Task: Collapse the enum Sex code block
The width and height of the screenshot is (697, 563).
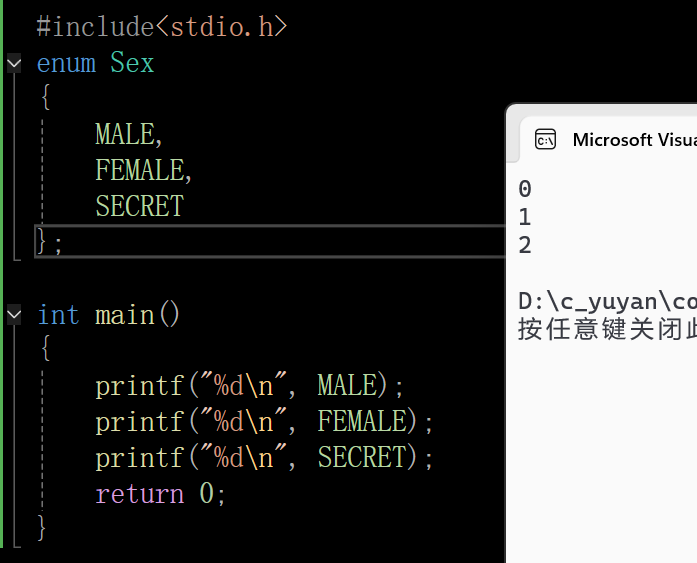Action: [x=14, y=63]
